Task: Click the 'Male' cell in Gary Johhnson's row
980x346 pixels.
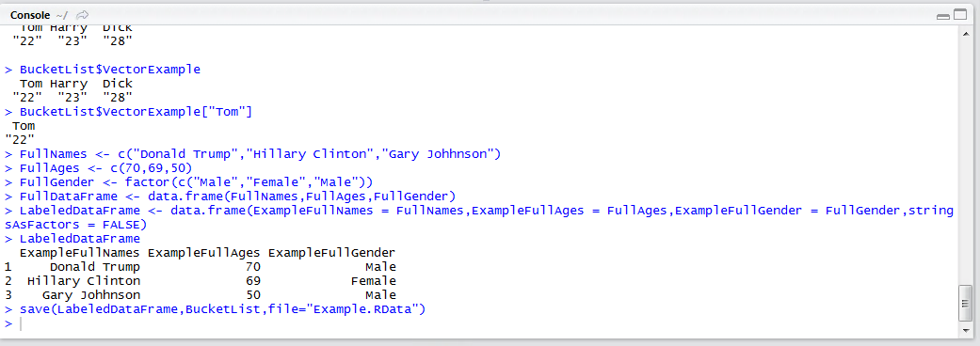Action: [x=380, y=295]
